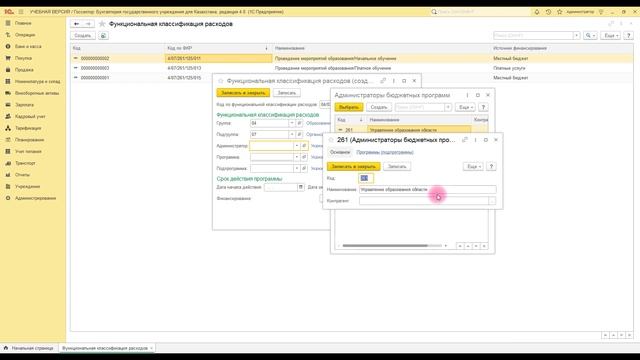Screen dimensions: 640x360
Task: Click link icon in 261 window title
Action: pyautogui.click(x=464, y=140)
